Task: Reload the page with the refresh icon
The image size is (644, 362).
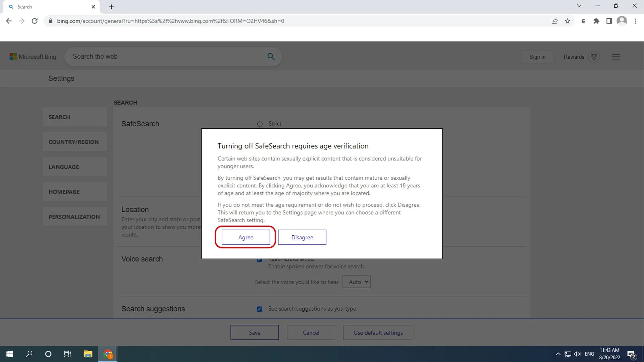Action: coord(35,21)
